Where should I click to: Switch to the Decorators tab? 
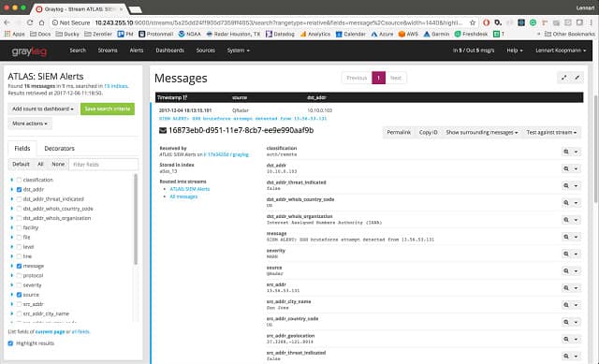59,148
